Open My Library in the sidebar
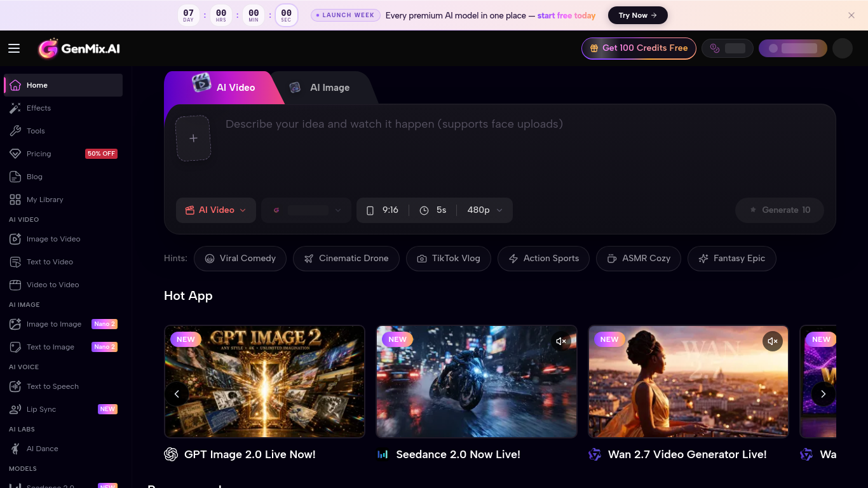Viewport: 868px width, 488px height. tap(64, 200)
